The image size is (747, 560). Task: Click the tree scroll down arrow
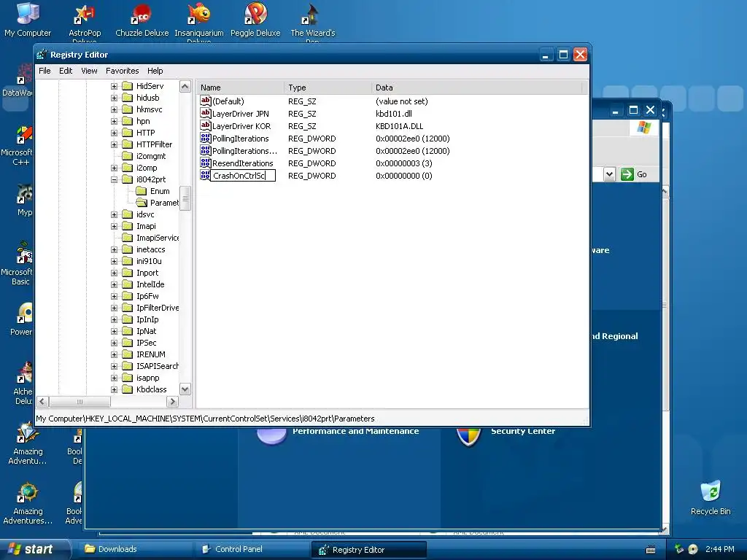(x=185, y=389)
